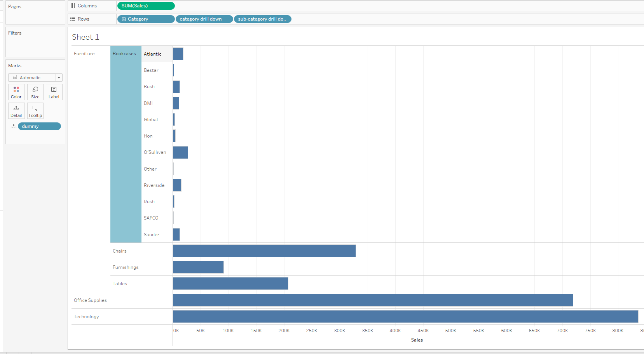
Task: Select the Office Supplies sales bar
Action: pos(373,300)
